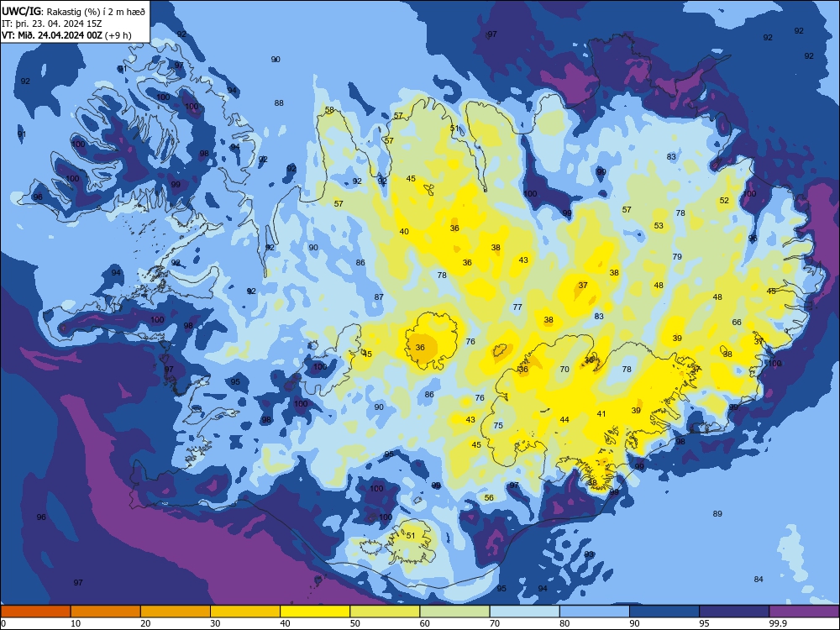Pick the bright yellow 40–50 legend swatch

pos(315,612)
